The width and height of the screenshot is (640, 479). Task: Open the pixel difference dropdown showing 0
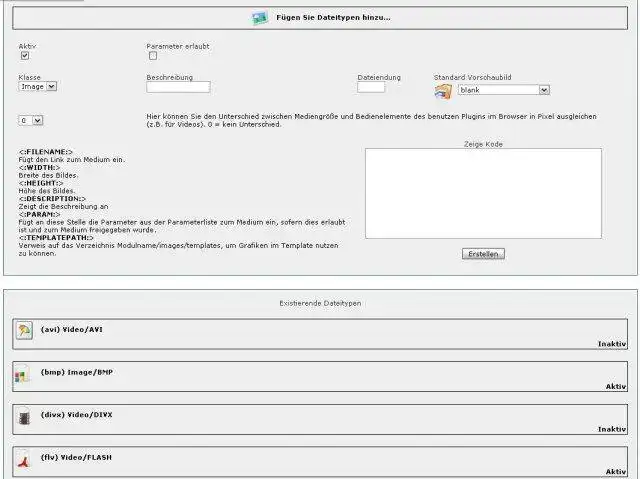point(31,120)
